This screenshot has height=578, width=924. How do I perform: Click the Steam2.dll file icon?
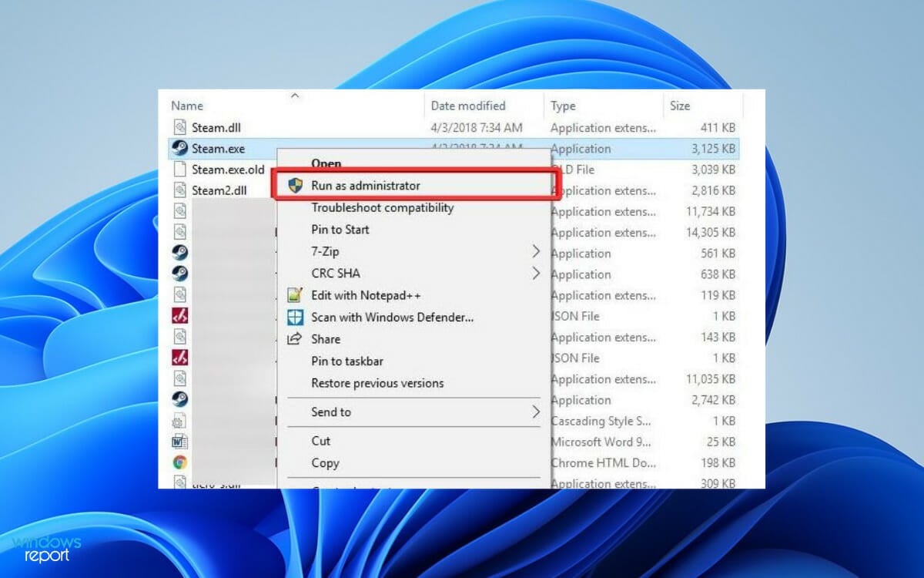point(179,190)
